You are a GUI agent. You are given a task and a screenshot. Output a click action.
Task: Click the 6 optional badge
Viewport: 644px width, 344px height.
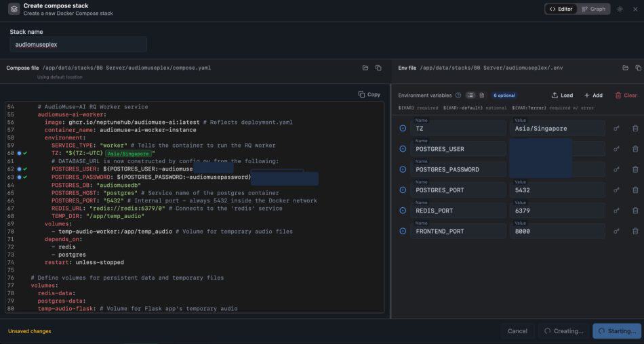[x=504, y=95]
